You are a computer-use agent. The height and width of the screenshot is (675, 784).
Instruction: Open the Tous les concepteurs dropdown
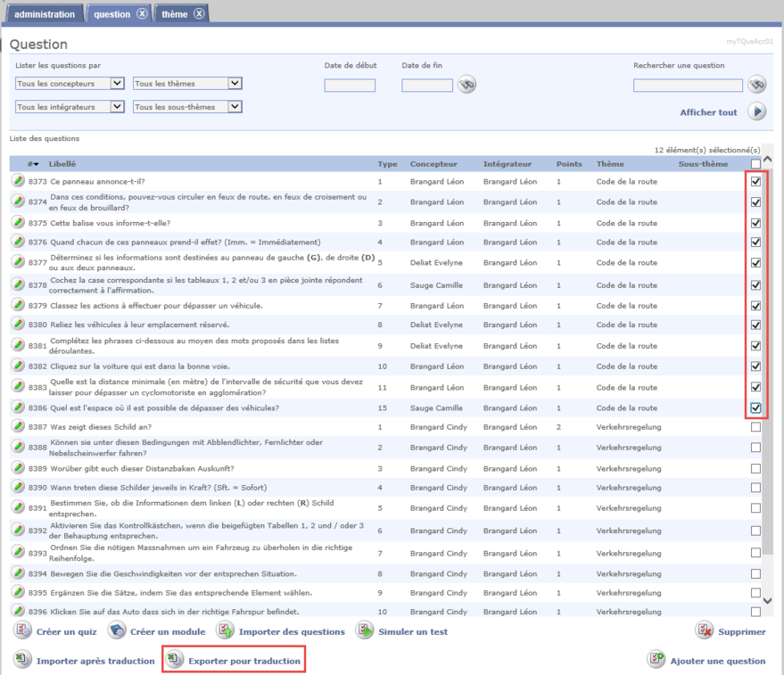pyautogui.click(x=70, y=84)
